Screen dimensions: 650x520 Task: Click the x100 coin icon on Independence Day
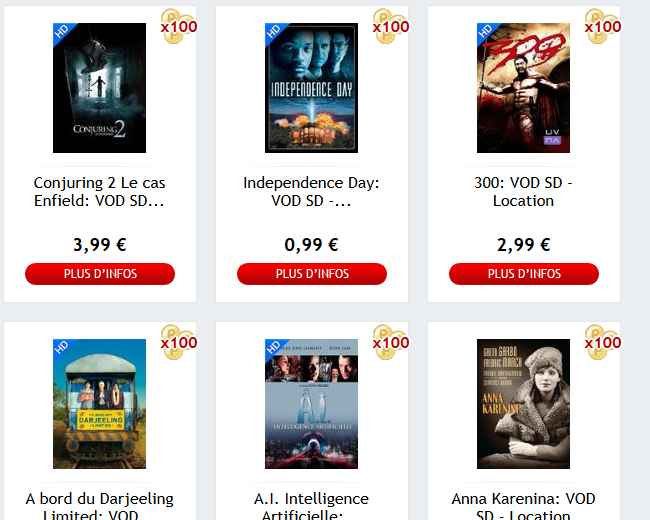(390, 27)
